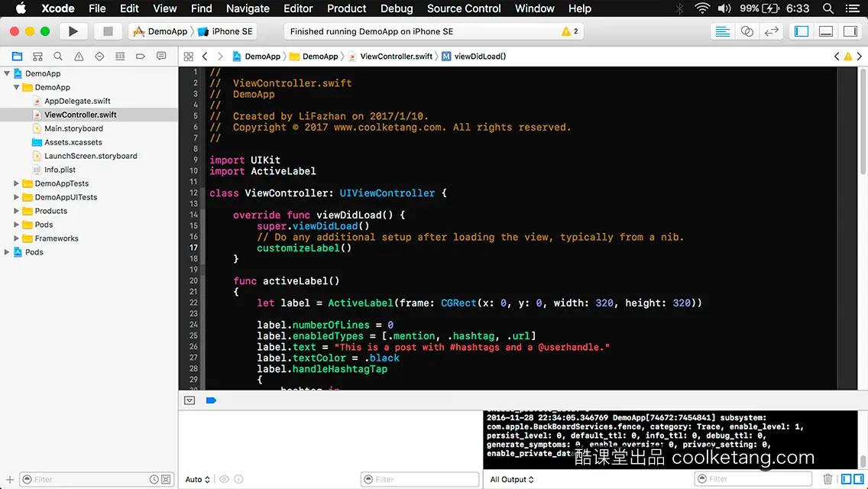
Task: Add a new file with plus button
Action: (x=9, y=480)
